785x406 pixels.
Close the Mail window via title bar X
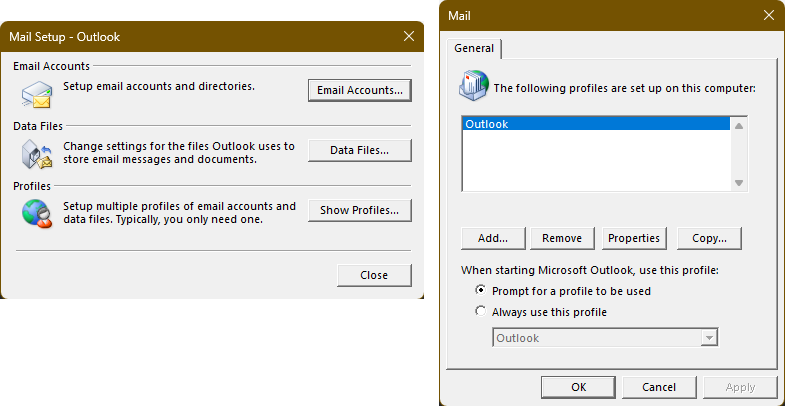point(768,15)
